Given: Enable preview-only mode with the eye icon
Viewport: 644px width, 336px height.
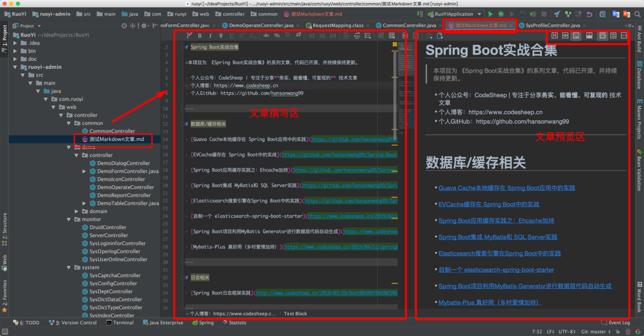Looking at the screenshot, I should (565, 36).
